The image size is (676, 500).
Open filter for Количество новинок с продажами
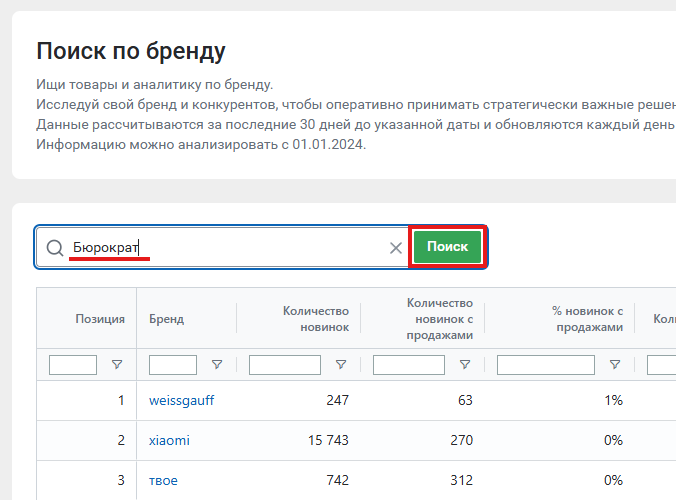pyautogui.click(x=465, y=365)
